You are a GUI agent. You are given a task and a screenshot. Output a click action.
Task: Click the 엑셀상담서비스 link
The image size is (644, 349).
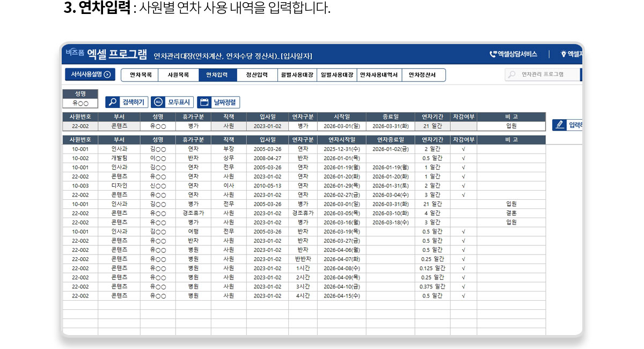(x=517, y=54)
